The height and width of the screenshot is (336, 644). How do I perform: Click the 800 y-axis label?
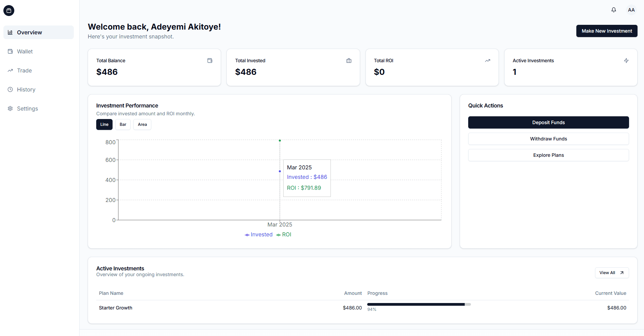coord(110,142)
